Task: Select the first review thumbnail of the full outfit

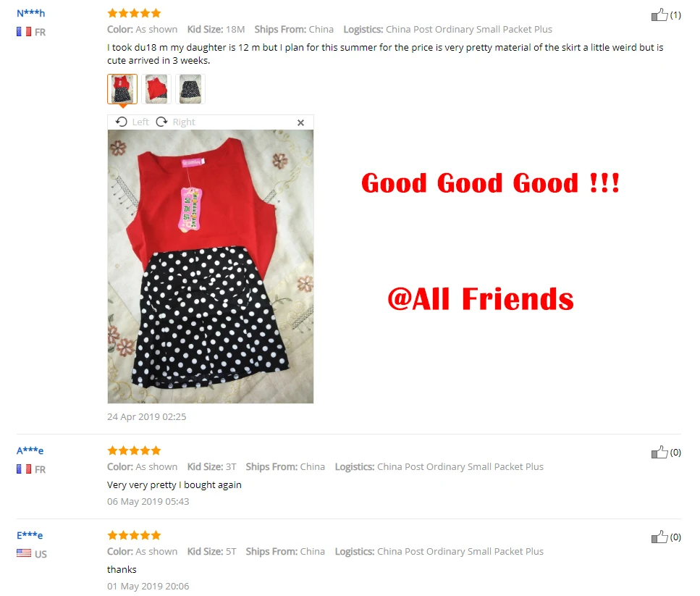Action: coord(122,89)
